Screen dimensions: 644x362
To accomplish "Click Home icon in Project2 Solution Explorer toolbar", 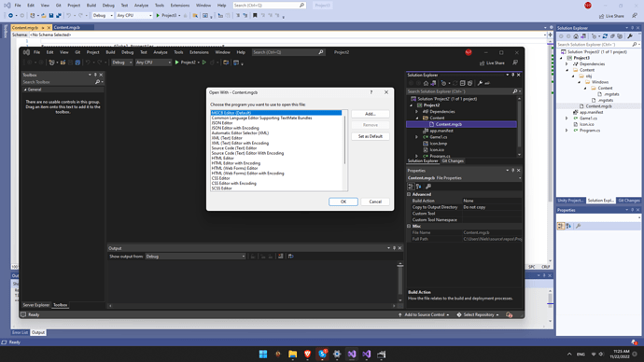I will pos(426,83).
